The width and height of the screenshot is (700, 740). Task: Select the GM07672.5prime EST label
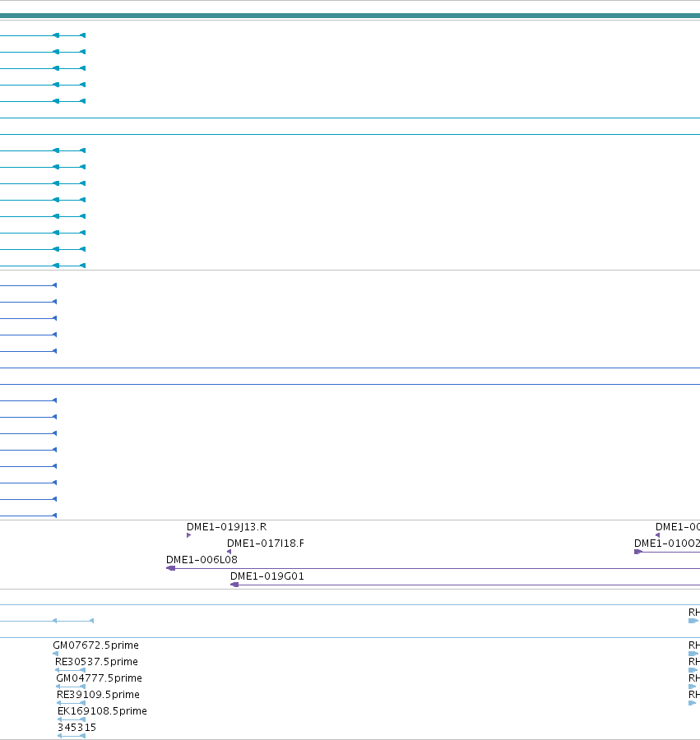pyautogui.click(x=95, y=645)
